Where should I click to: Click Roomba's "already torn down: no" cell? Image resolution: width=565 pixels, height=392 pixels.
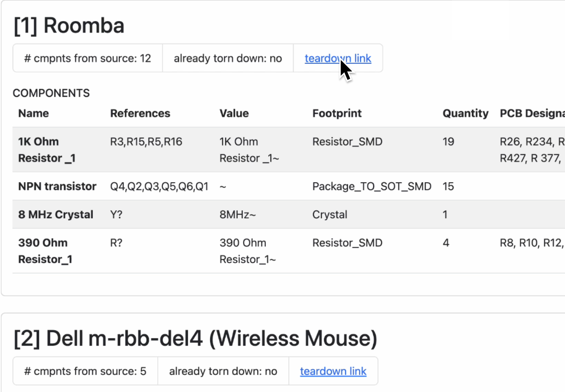click(x=228, y=59)
